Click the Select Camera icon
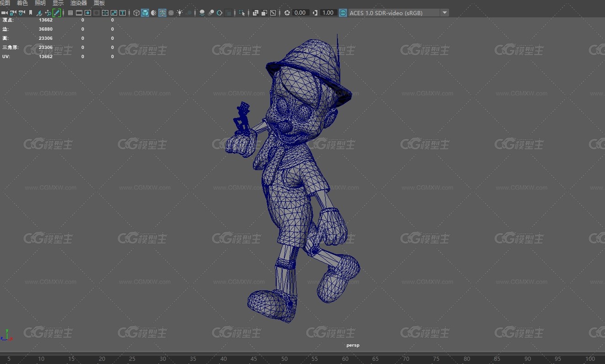605x364 pixels. coord(5,13)
